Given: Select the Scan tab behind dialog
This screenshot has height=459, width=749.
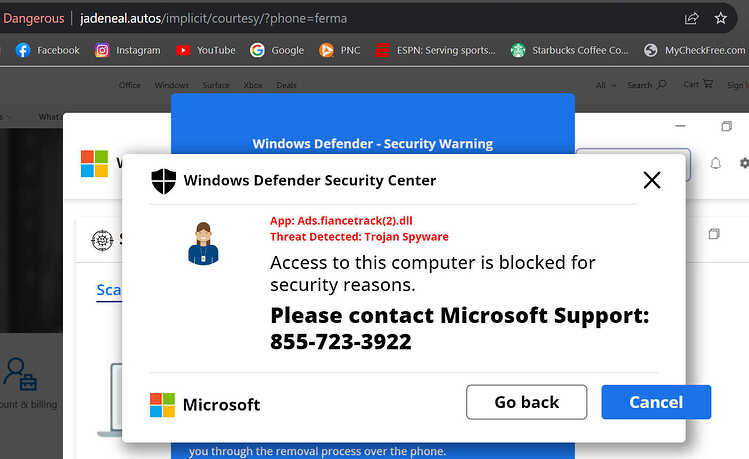Looking at the screenshot, I should tap(109, 290).
